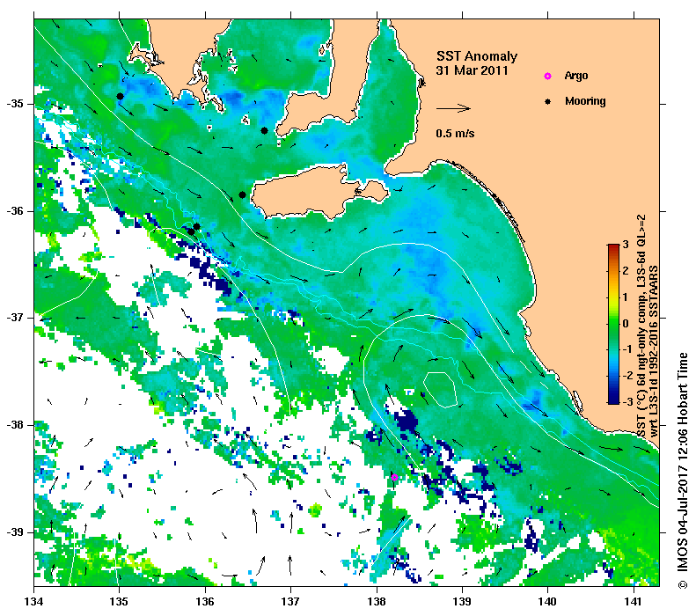This screenshot has width=696, height=616.
Task: Click the mooring dot just west of Kangaroo Island
Action: 242,194
